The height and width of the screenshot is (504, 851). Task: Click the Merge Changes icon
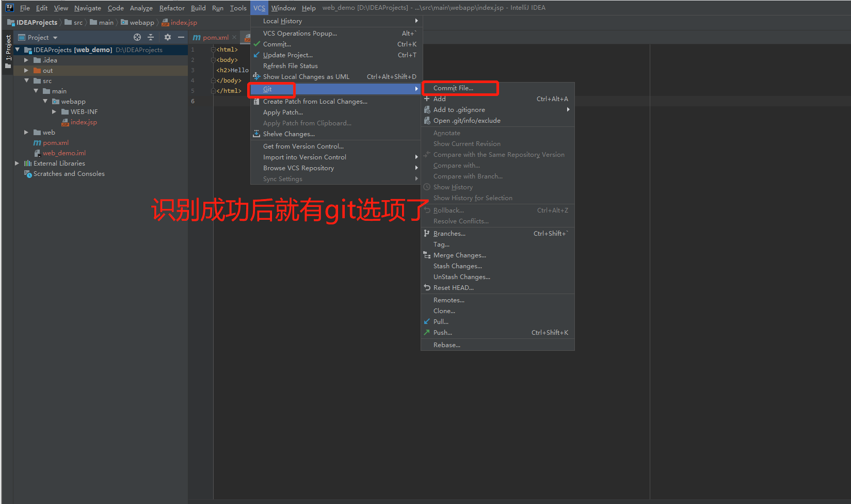click(x=427, y=255)
